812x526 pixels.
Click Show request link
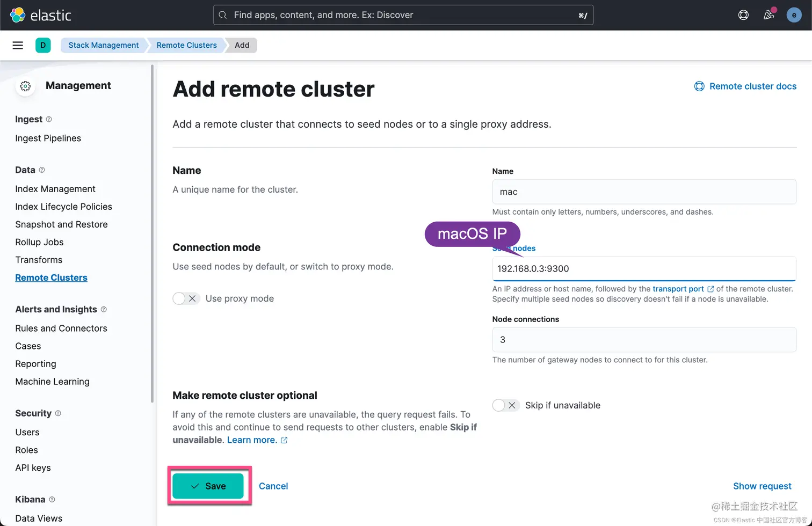pyautogui.click(x=762, y=486)
